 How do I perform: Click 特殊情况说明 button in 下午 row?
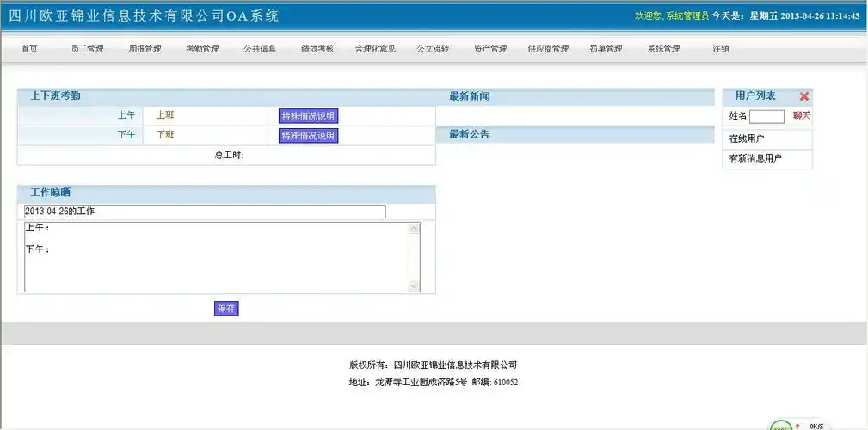(308, 136)
